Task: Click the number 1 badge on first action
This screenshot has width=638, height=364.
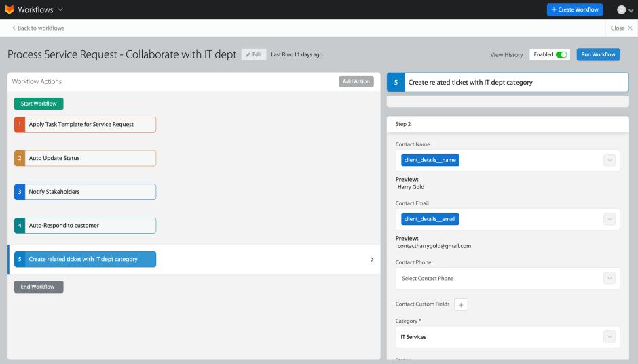Action: pyautogui.click(x=20, y=124)
